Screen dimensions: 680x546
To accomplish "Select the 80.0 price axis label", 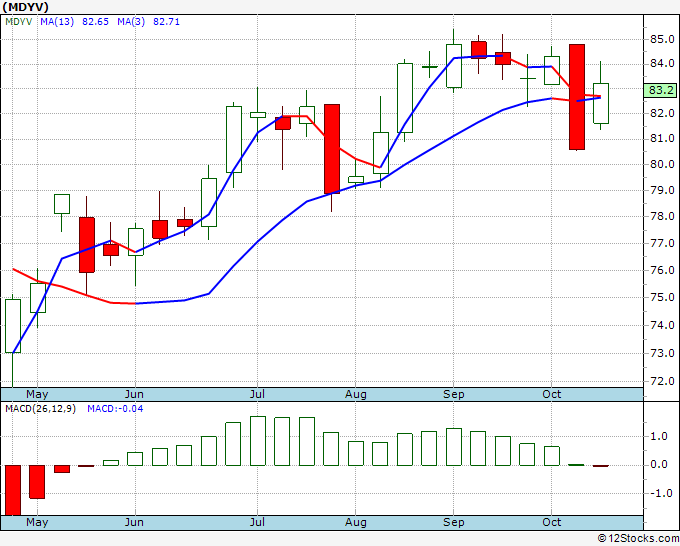I will 662,164.
